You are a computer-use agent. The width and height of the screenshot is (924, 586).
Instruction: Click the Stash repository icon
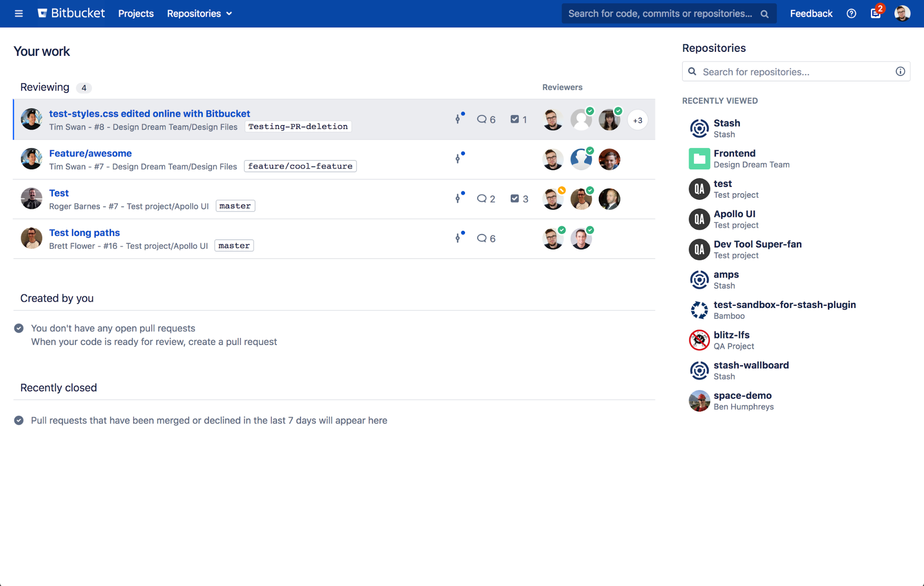698,127
